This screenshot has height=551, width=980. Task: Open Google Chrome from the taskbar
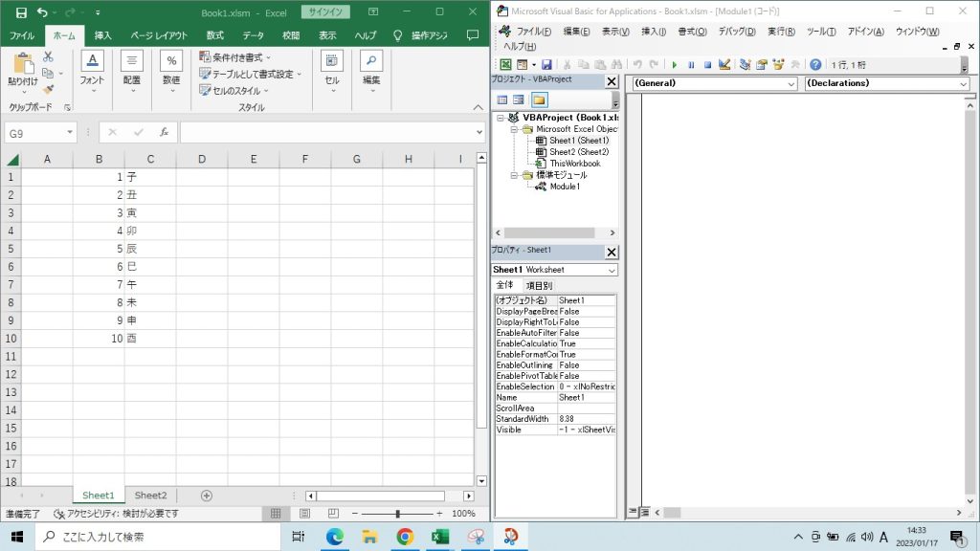[x=404, y=537]
